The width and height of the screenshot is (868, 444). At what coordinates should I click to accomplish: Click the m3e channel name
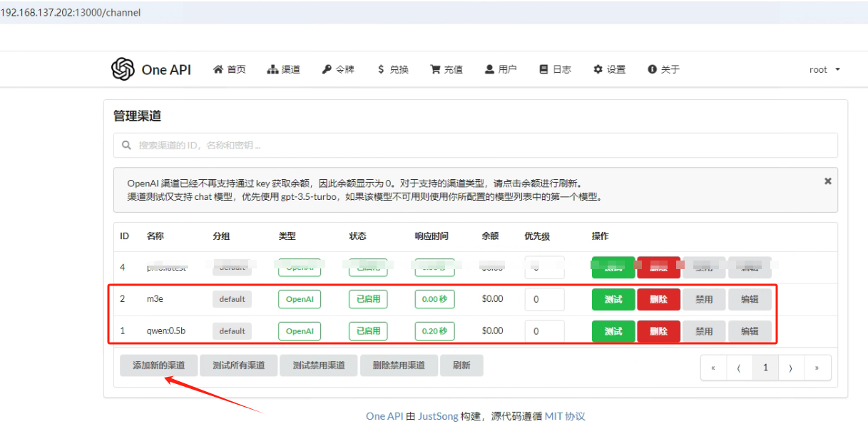click(x=155, y=299)
